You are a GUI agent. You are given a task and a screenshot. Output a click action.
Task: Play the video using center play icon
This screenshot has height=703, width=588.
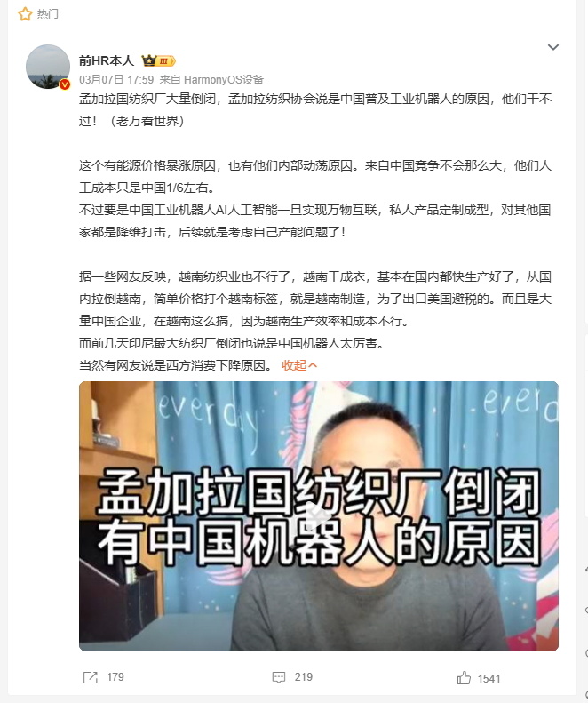pos(319,516)
